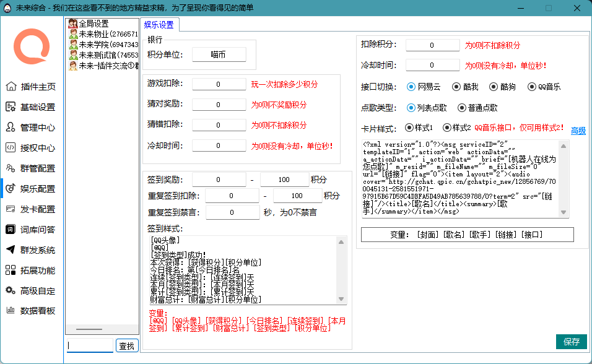592x364 pixels.
Task: Click the 积分单位 input field
Action: point(219,54)
